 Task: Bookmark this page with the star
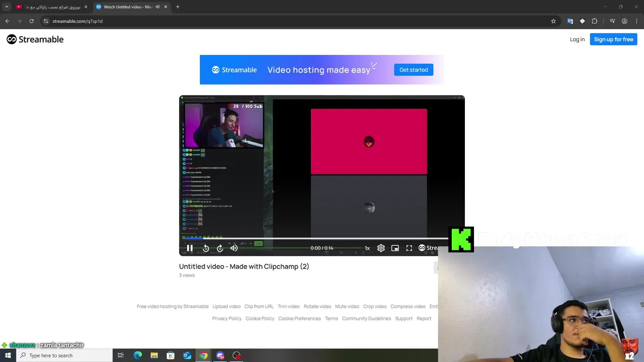click(553, 21)
